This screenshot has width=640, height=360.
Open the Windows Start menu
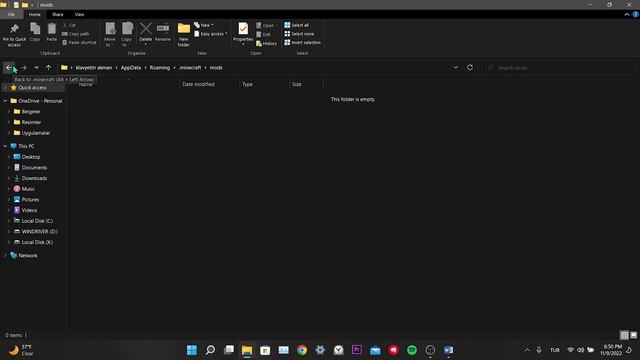[191, 350]
